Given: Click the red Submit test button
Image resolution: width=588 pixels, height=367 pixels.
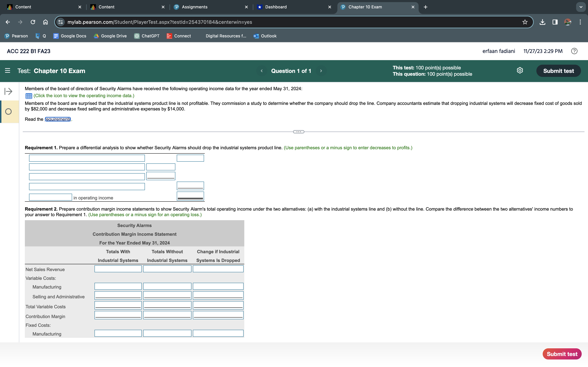Looking at the screenshot, I should [562, 354].
